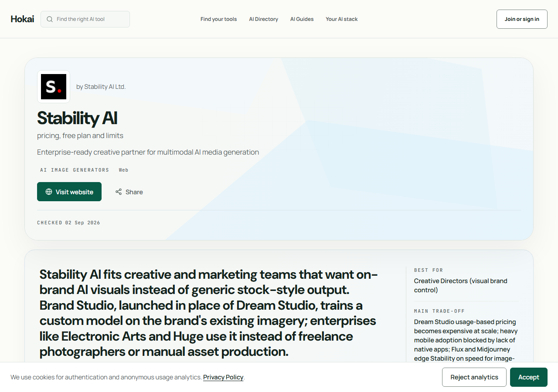Click the MAIN TRADE-OFF label
This screenshot has height=392, width=558.
439,311
